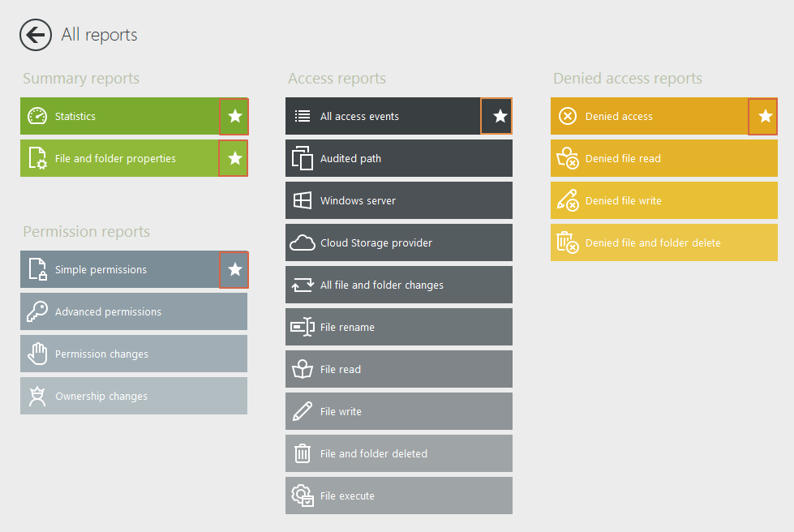Click the pencil icon for File write
Viewport: 794px width, 532px height.
coord(303,412)
